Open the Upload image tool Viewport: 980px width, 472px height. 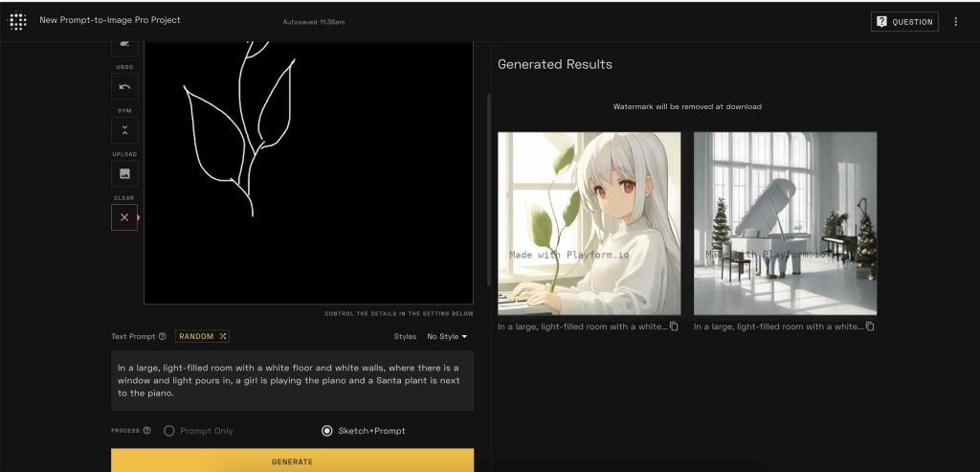pyautogui.click(x=124, y=174)
